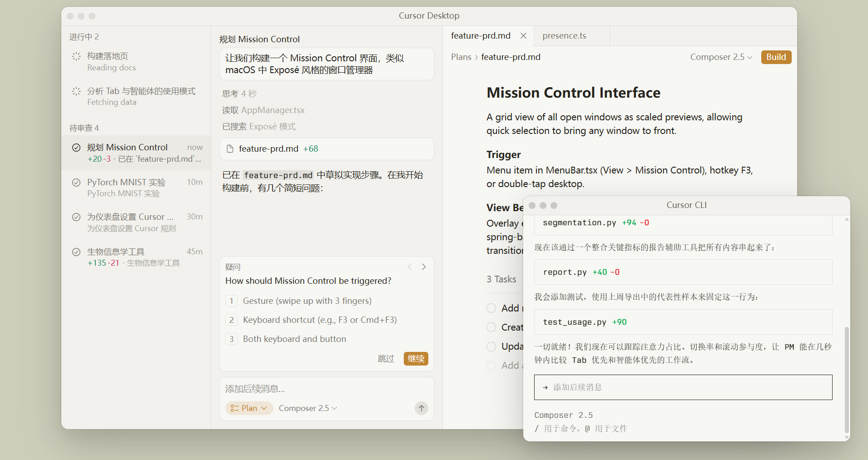The image size is (868, 460).
Task: Click 进行中 2 section header
Action: click(84, 37)
